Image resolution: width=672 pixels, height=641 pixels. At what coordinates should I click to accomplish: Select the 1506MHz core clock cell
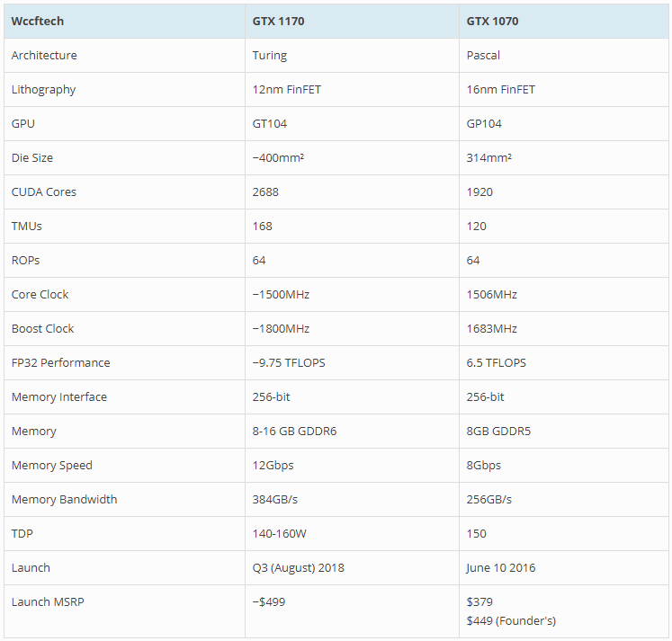pyautogui.click(x=491, y=294)
